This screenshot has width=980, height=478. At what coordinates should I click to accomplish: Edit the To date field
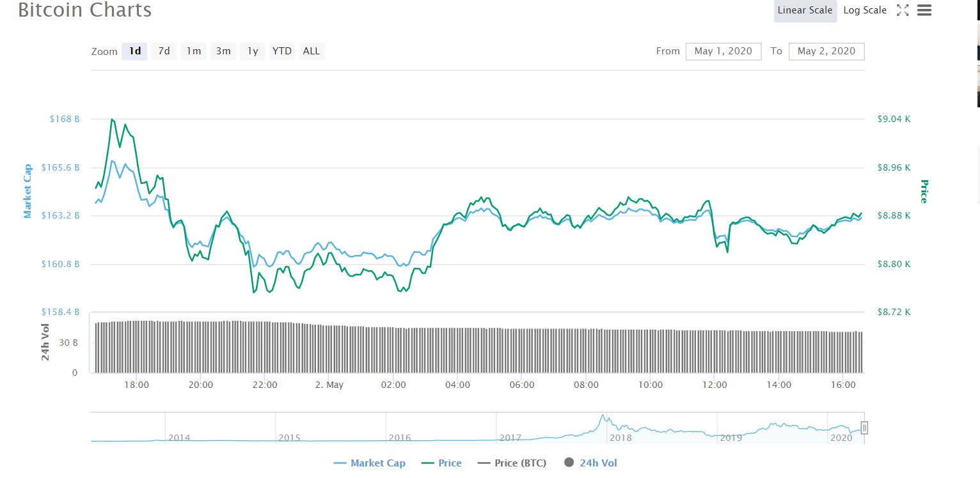[826, 51]
